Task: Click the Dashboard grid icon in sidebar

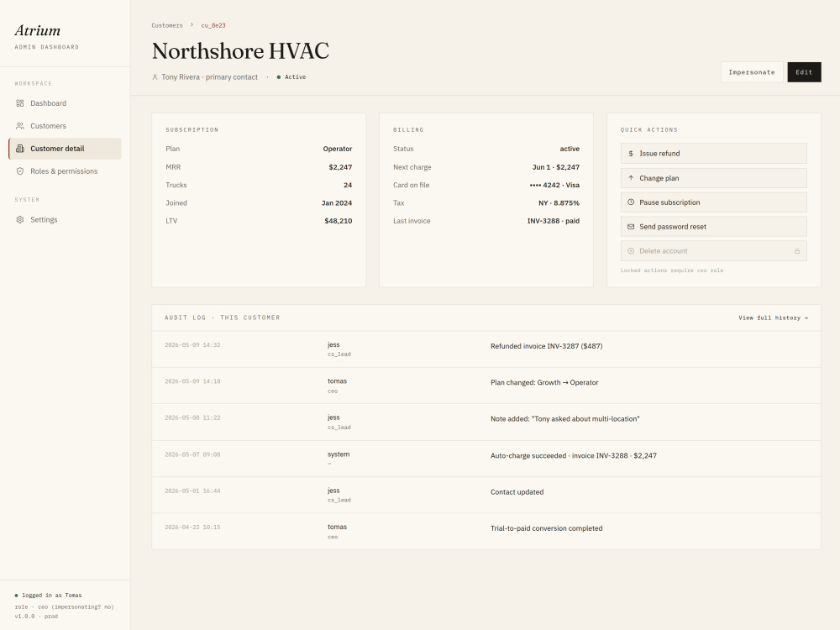Action: (20, 102)
